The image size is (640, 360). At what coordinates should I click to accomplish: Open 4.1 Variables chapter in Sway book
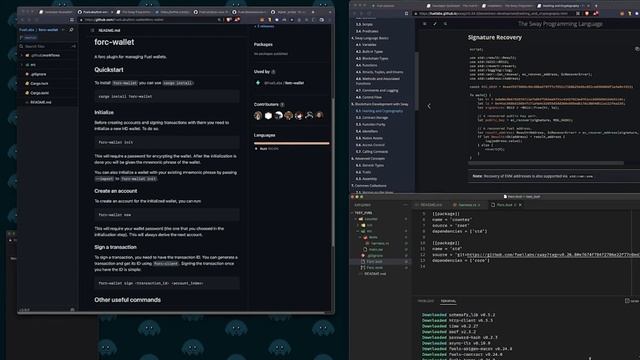click(x=366, y=45)
